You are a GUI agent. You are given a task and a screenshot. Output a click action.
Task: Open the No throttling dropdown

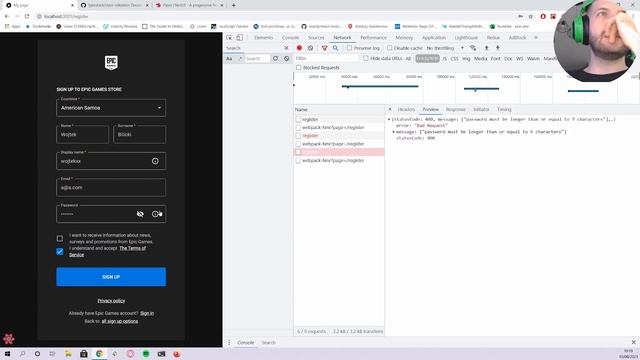445,48
